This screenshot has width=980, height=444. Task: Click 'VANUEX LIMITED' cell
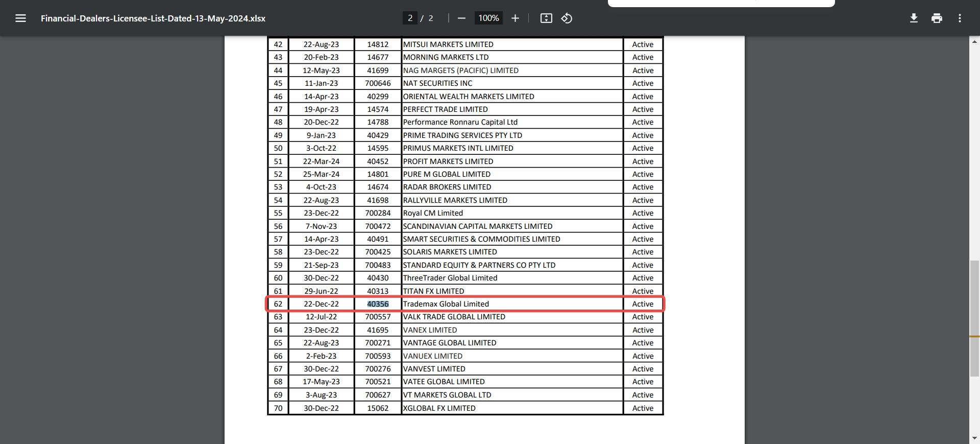click(512, 356)
